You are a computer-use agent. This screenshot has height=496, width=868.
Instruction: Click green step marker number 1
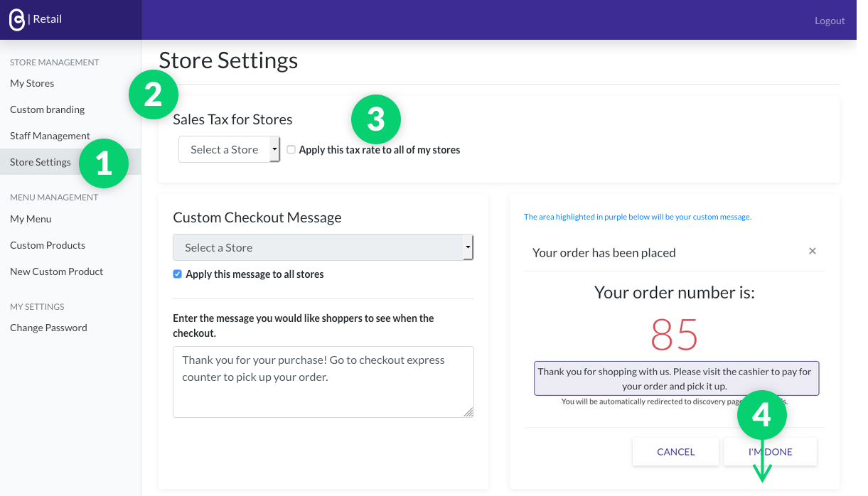tap(104, 163)
